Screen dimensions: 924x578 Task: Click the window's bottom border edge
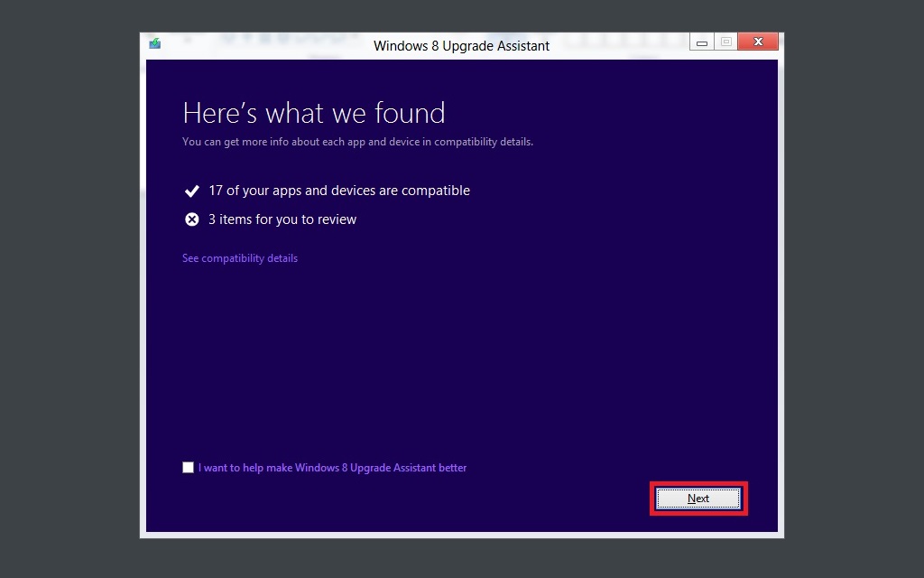461,535
